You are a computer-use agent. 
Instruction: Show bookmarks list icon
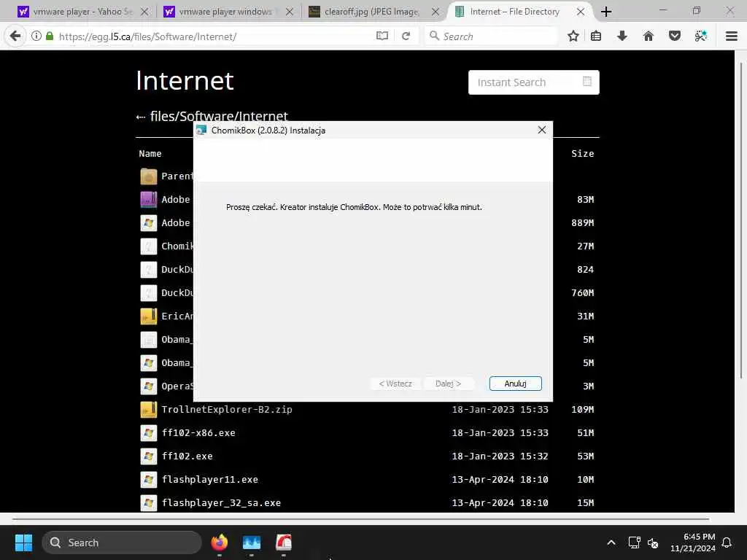pyautogui.click(x=596, y=36)
